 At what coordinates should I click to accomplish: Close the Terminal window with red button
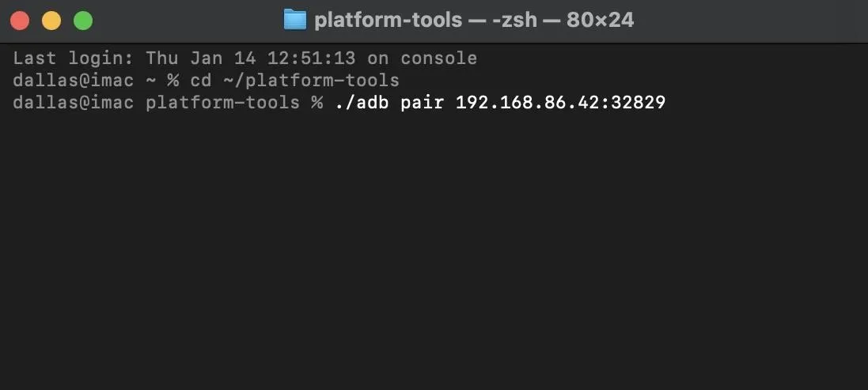tap(21, 21)
